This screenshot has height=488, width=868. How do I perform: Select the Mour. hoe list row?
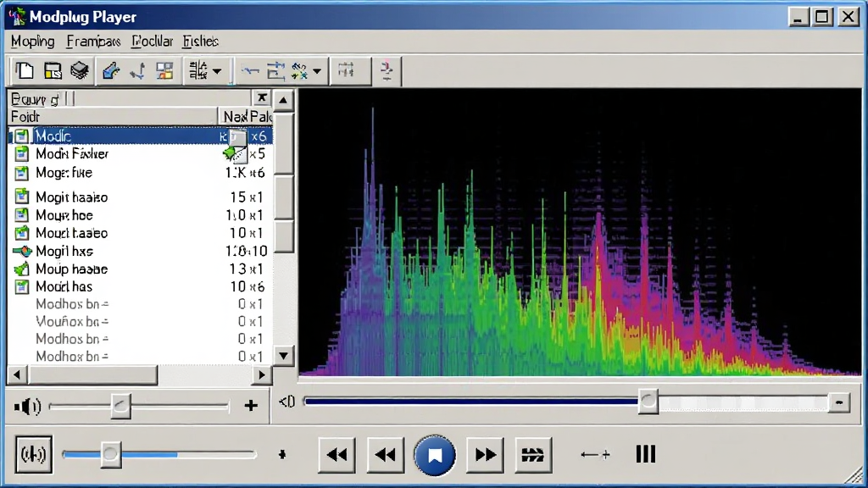(141, 215)
